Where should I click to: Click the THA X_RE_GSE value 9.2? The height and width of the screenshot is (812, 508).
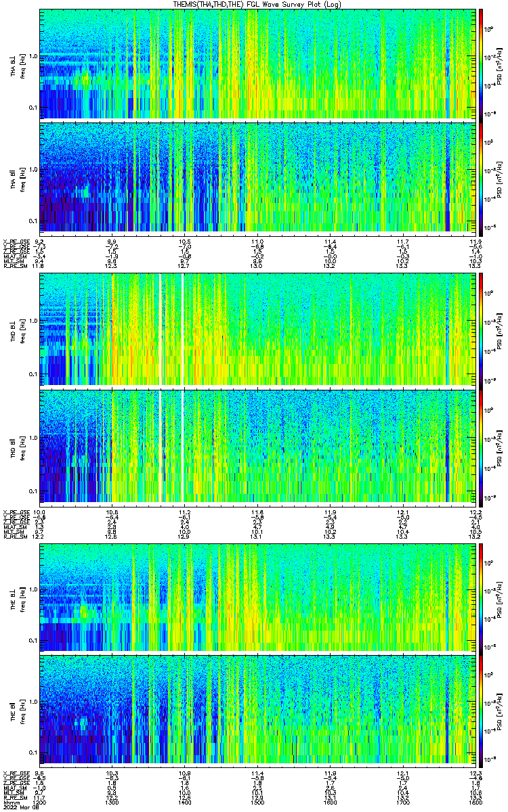[x=39, y=242]
